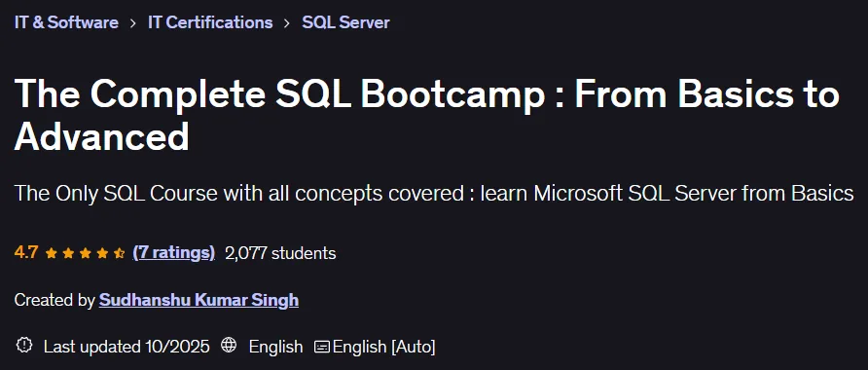Image resolution: width=868 pixels, height=370 pixels.
Task: Go to IT Certifications category
Action: tap(210, 22)
